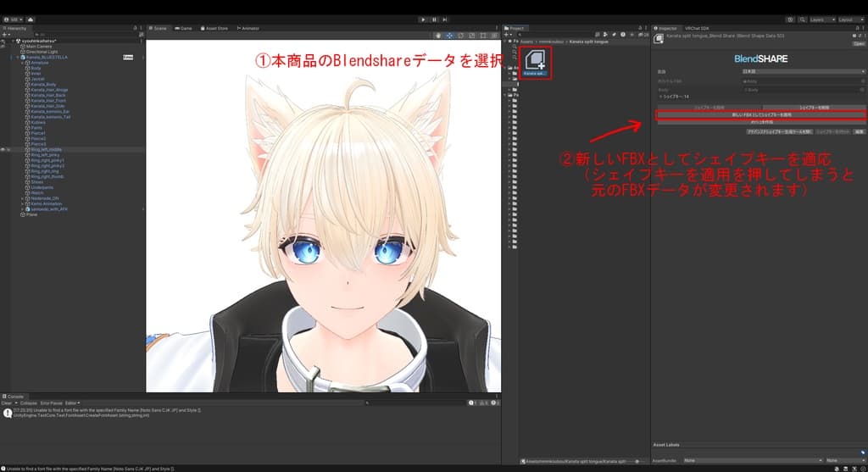The image size is (868, 472).
Task: Toggle the Hierarchy panel lock icon
Action: click(135, 28)
